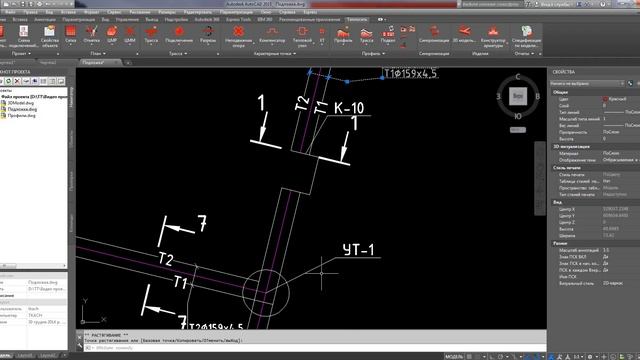Expand the Характерные точки group dropdown

[x=274, y=53]
